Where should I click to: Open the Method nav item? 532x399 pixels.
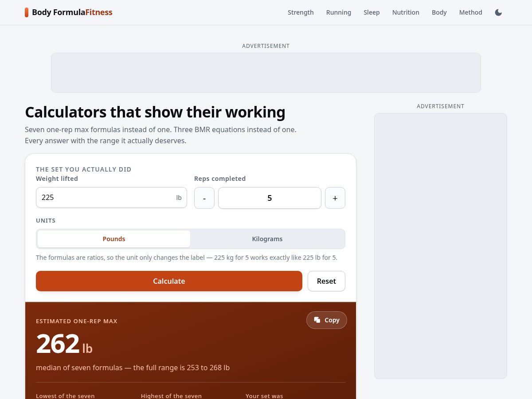click(x=470, y=12)
